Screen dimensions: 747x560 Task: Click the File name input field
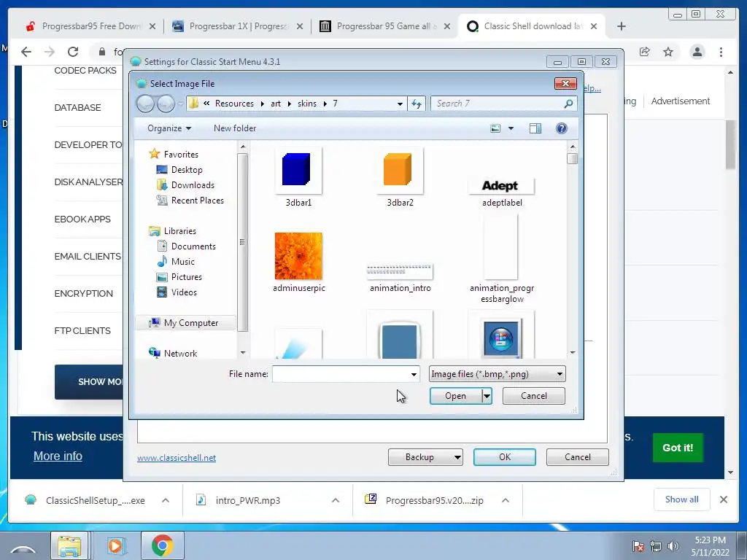(341, 374)
